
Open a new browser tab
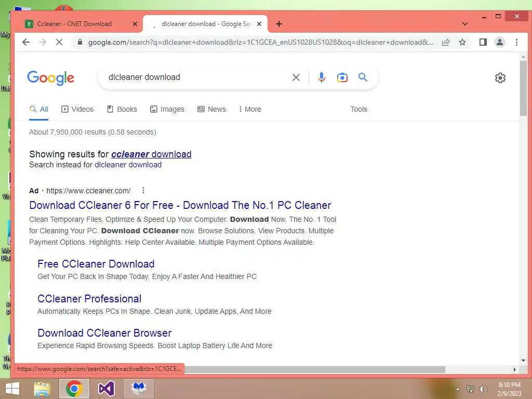coord(279,24)
